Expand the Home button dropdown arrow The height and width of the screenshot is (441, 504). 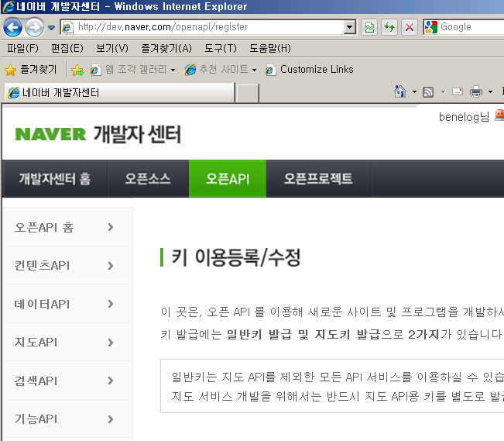point(414,92)
